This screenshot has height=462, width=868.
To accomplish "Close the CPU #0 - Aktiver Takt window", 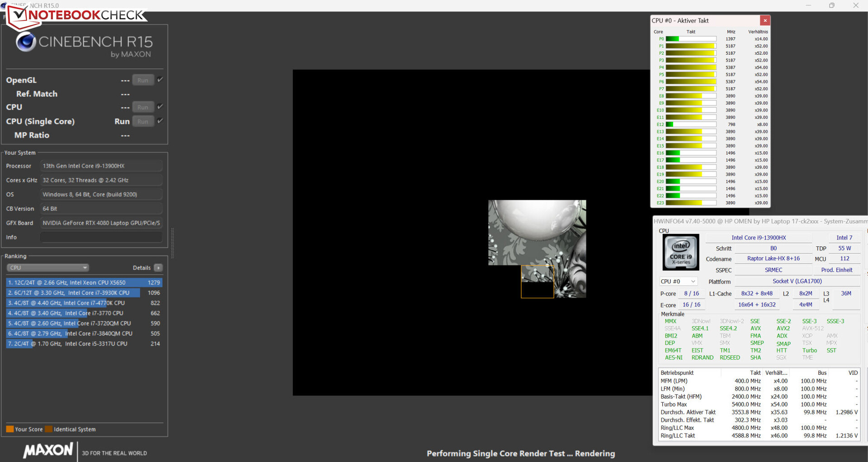I will 765,20.
